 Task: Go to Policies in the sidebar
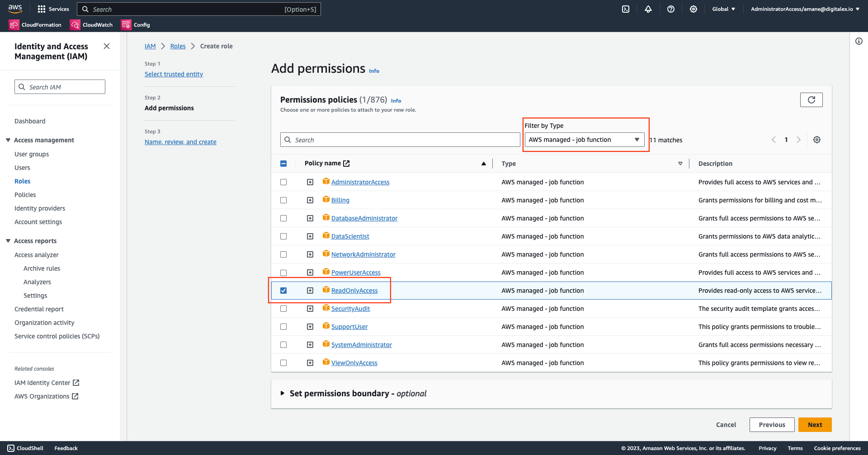pyautogui.click(x=25, y=195)
